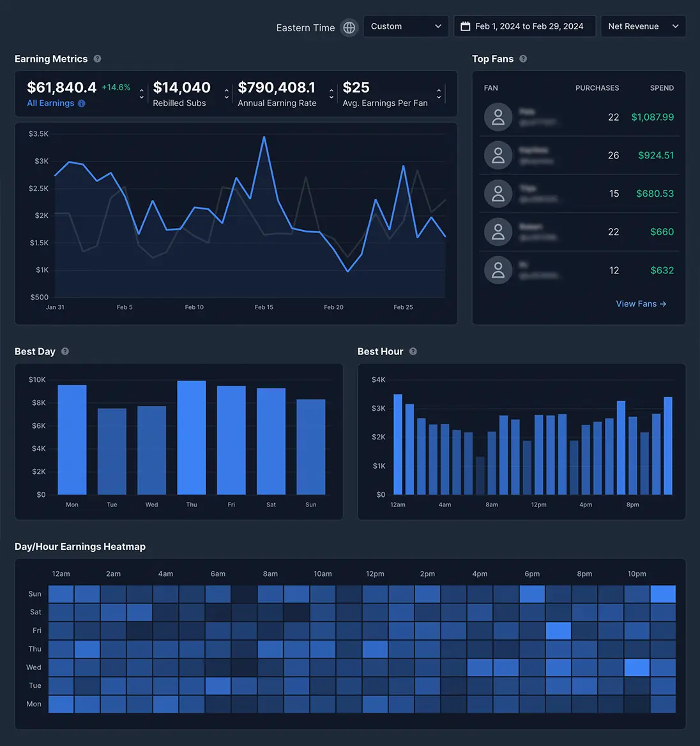Screen dimensions: 700x746
Task: Click the avatar of the fan who spent $632
Action: pyautogui.click(x=498, y=270)
